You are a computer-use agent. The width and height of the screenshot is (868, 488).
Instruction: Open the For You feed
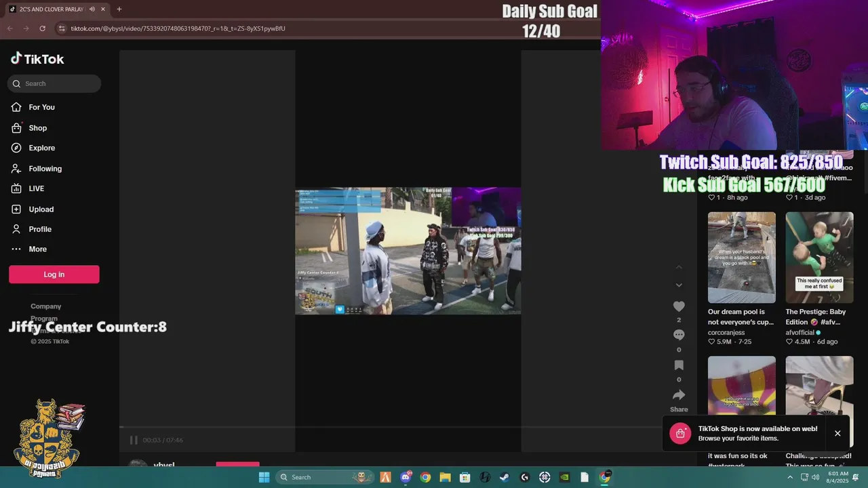click(x=33, y=107)
